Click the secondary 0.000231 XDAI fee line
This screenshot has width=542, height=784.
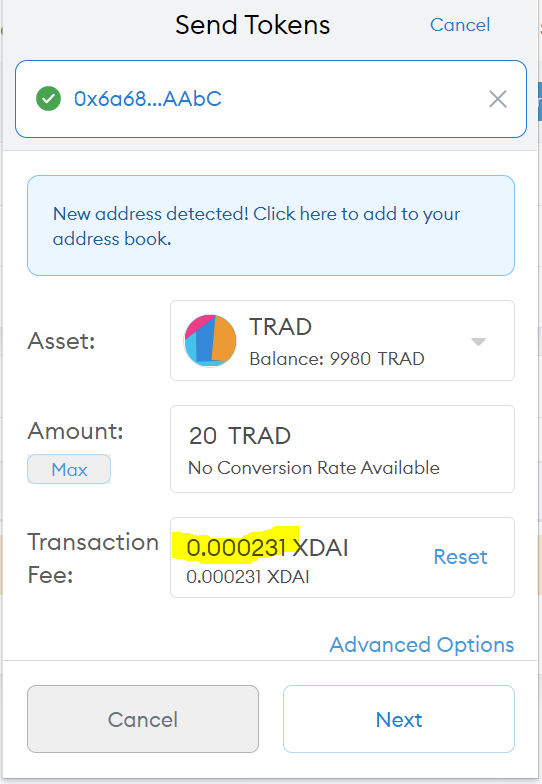248,577
